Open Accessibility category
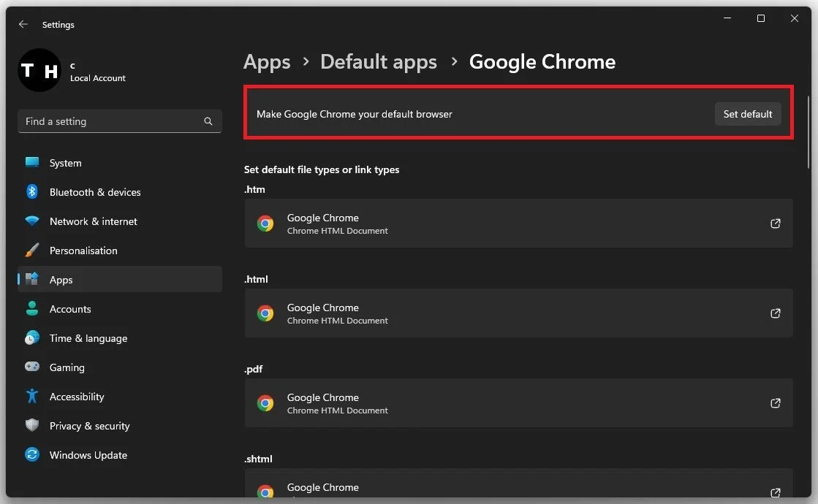 [x=119, y=397]
